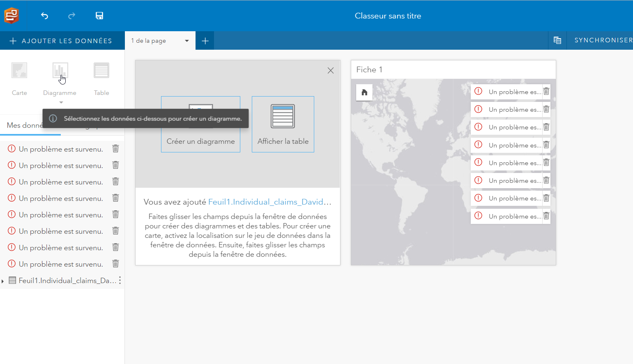Open the Feuil1.Individual_claims_David link
Image resolution: width=633 pixels, height=364 pixels.
[x=269, y=202]
